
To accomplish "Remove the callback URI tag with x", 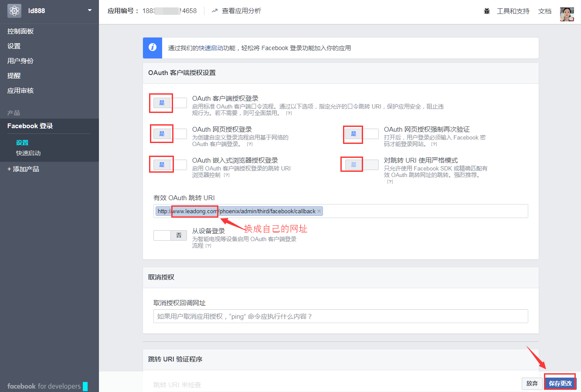I will click(319, 211).
